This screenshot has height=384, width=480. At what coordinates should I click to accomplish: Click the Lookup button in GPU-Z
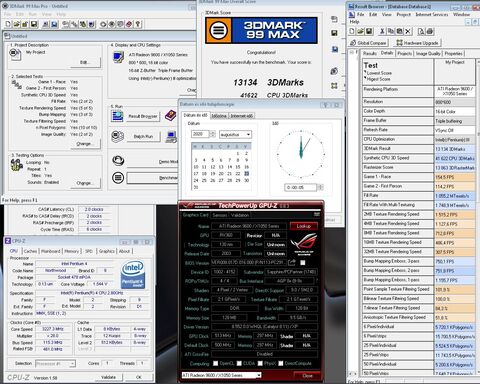(304, 226)
